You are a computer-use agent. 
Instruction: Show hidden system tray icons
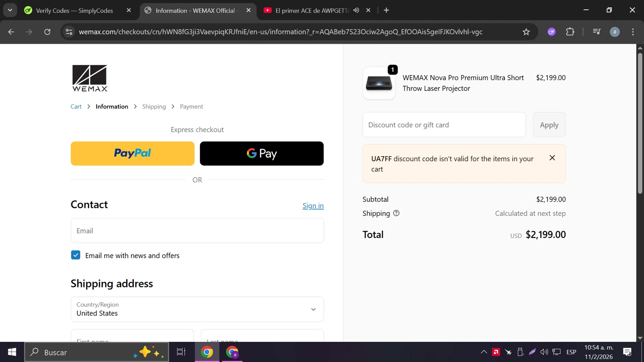[484, 352]
